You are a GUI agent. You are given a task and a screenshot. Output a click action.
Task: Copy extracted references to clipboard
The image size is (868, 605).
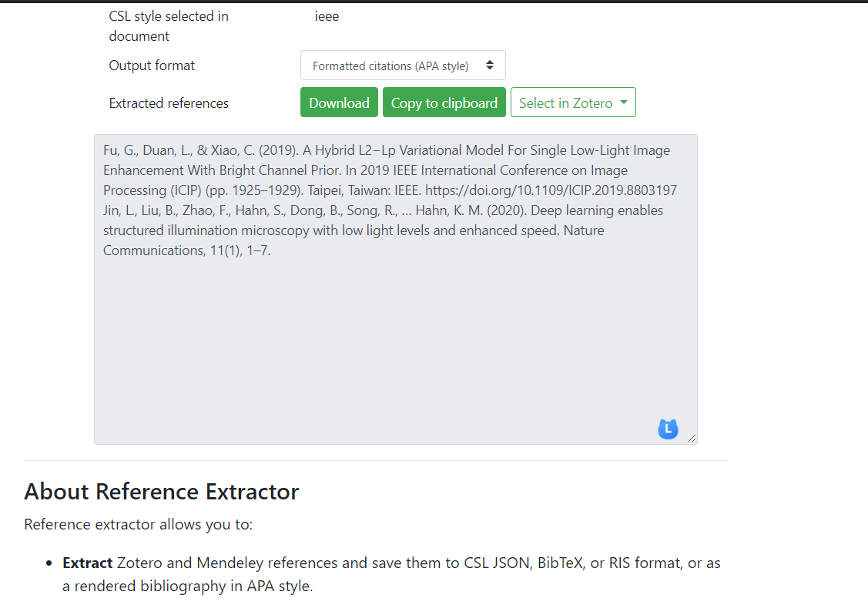444,102
